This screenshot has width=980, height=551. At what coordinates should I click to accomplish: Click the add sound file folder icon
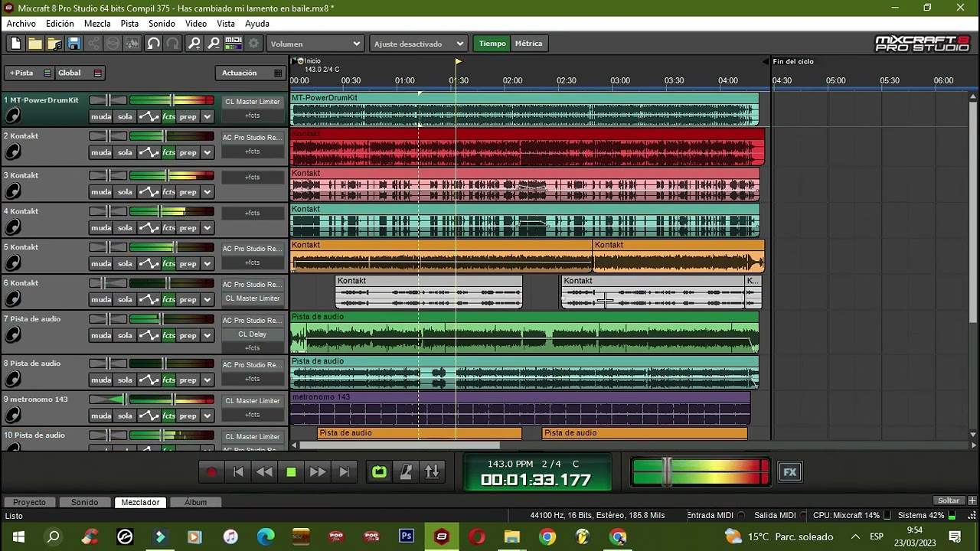coord(54,44)
